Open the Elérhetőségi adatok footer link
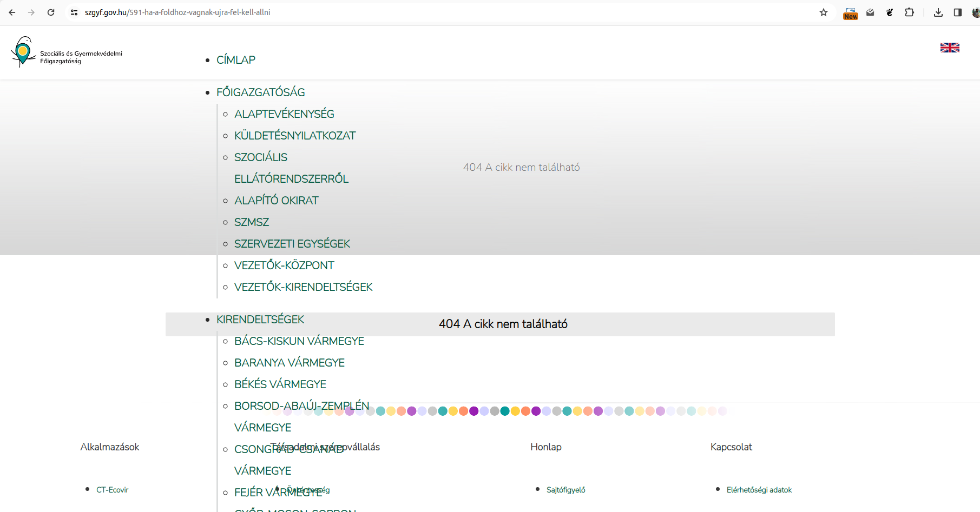 (x=759, y=490)
